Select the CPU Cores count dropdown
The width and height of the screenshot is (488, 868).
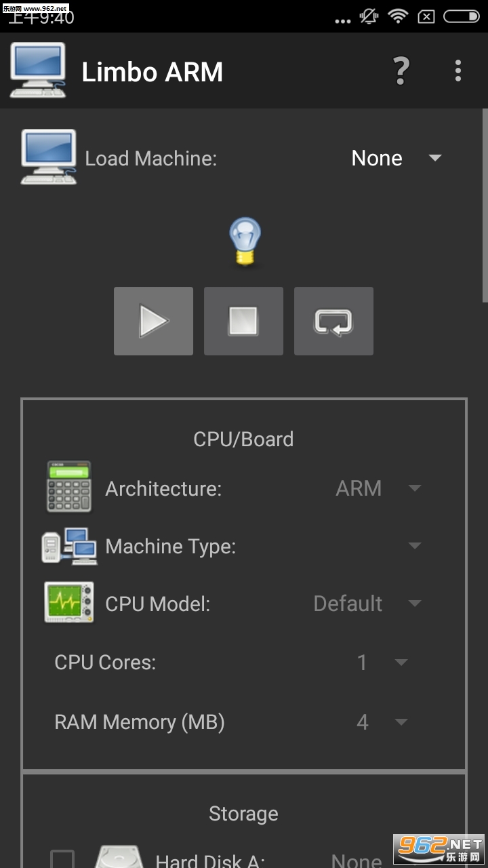point(382,662)
